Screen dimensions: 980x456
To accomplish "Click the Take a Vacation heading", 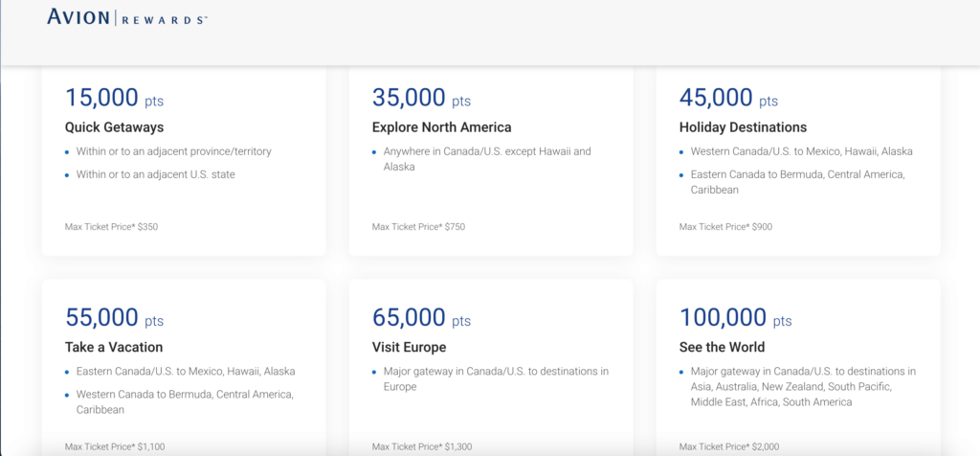I will point(114,347).
